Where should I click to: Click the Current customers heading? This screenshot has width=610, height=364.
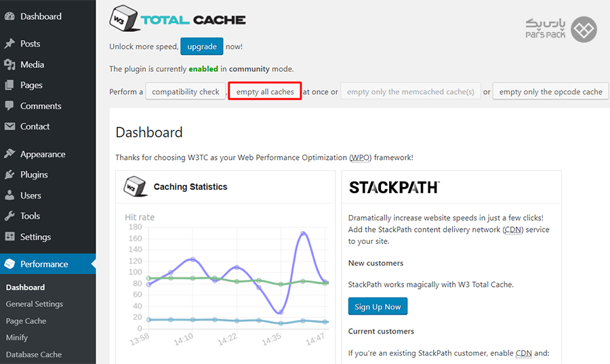click(x=381, y=331)
